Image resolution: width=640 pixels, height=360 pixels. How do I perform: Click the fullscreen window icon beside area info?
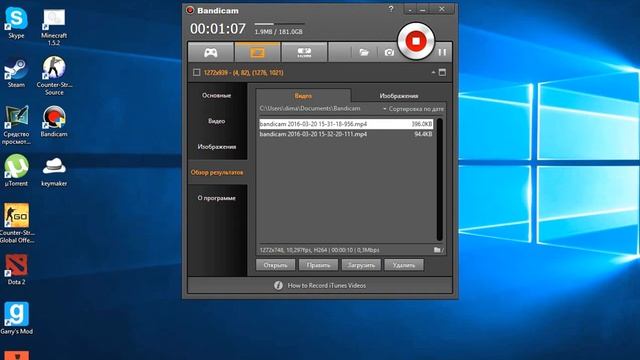[x=442, y=72]
